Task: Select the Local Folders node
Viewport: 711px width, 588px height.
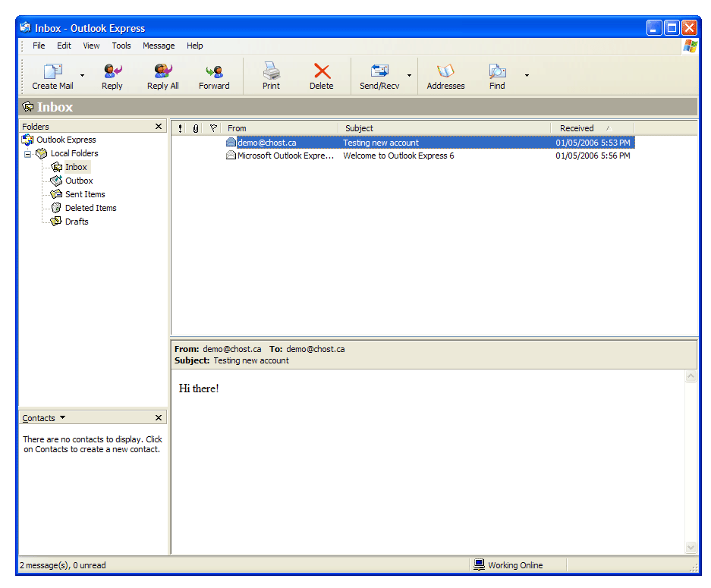Action: pyautogui.click(x=74, y=153)
